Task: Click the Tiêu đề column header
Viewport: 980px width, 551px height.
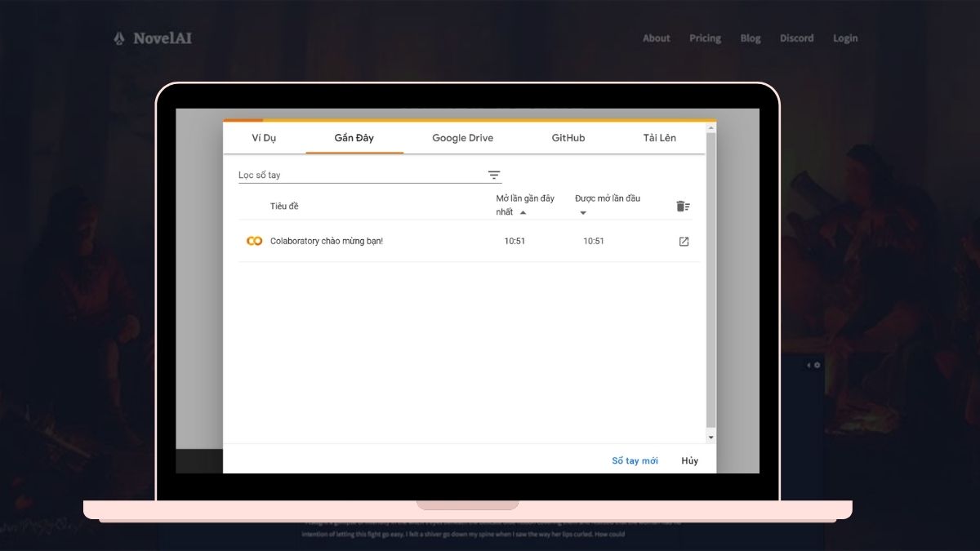Action: coord(284,206)
